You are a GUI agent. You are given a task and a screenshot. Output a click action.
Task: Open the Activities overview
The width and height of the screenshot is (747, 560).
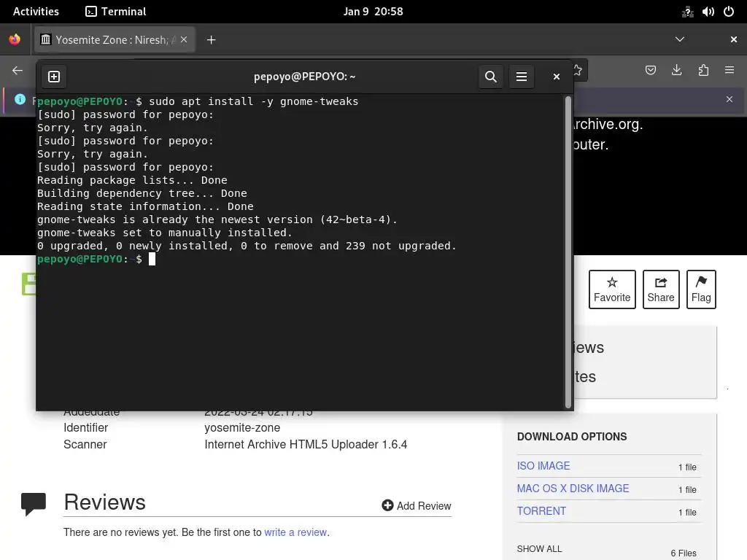36,12
